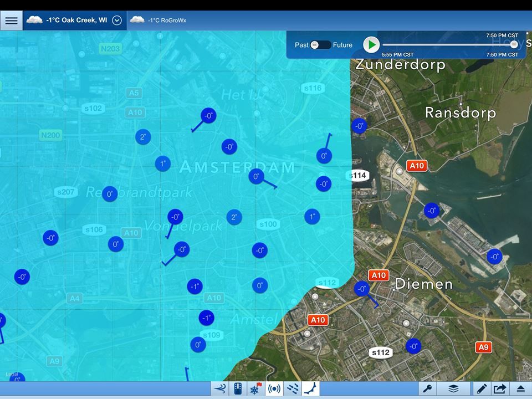Tap the 1° station marker right of s100
Screen dimensions: 532x399
(312, 217)
